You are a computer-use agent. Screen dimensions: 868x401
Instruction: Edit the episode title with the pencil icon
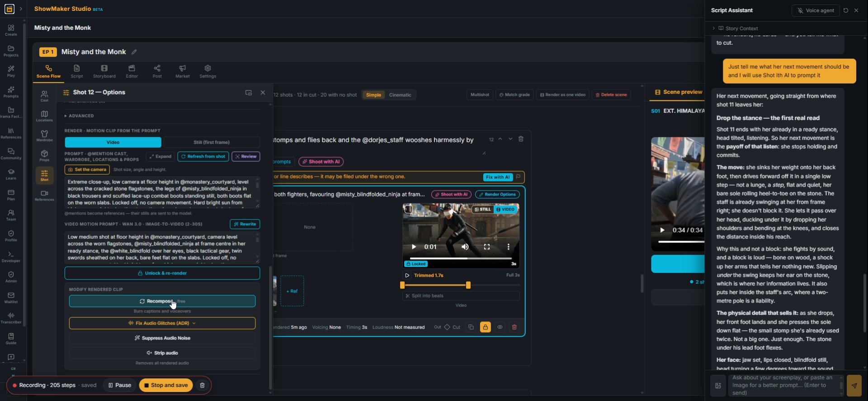134,52
